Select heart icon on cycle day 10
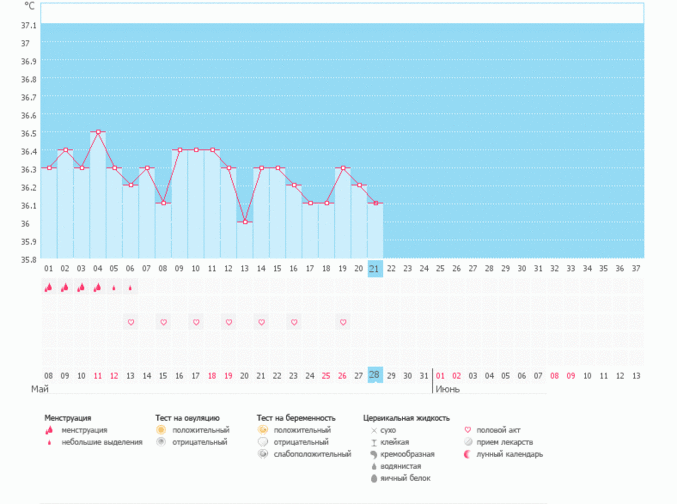The height and width of the screenshot is (504, 677). [196, 322]
